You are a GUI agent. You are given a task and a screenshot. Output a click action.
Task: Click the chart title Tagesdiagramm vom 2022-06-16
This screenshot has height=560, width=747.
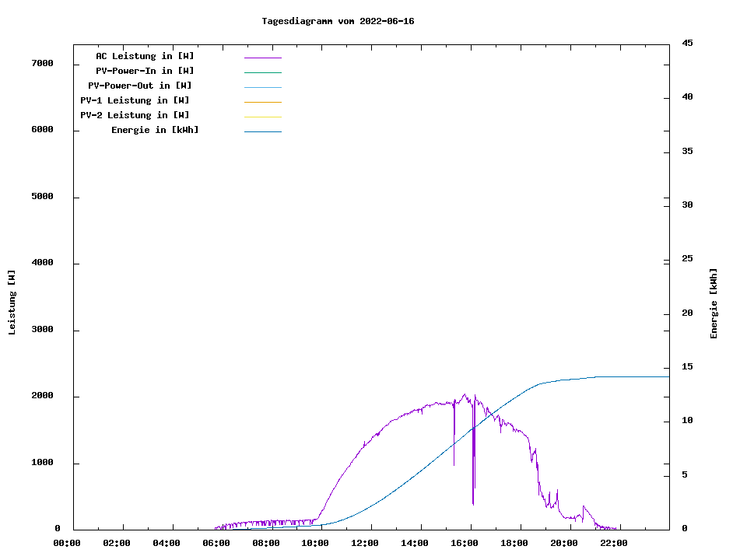point(338,21)
